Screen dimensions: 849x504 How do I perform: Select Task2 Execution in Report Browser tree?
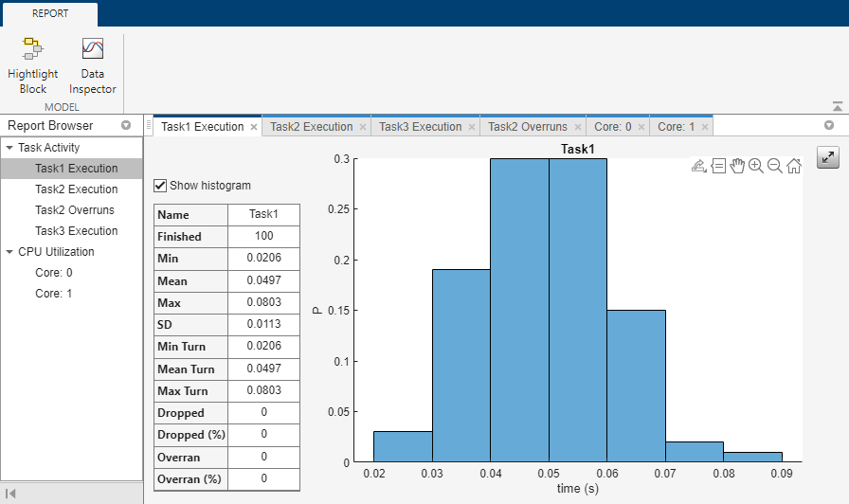click(x=77, y=189)
